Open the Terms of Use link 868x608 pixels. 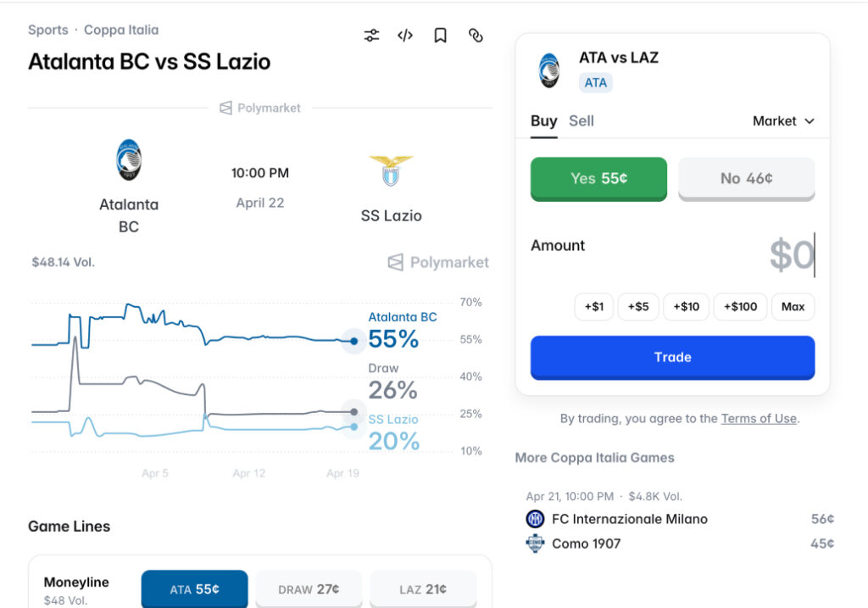pyautogui.click(x=759, y=418)
